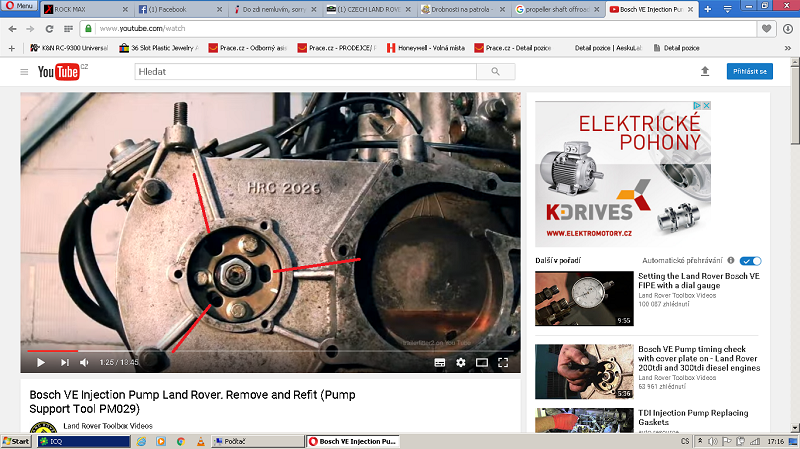Switch to the ROCK MAX tab
This screenshot has width=800, height=449.
85,9
